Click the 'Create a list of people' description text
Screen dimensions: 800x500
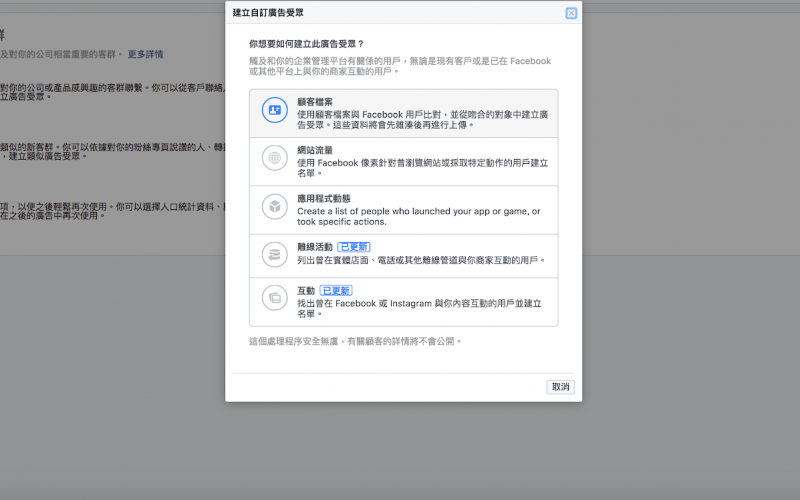point(418,216)
